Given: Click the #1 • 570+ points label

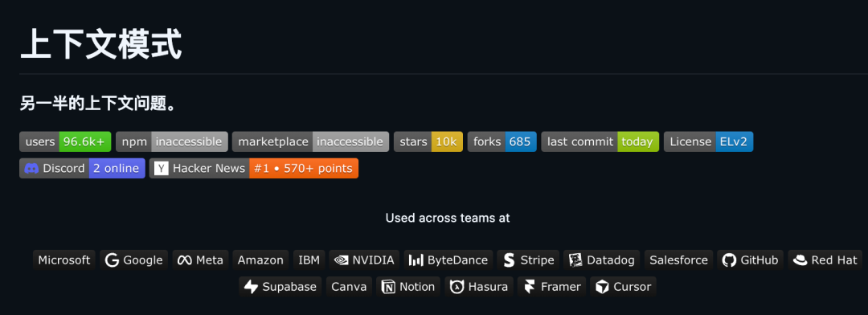Looking at the screenshot, I should pyautogui.click(x=304, y=168).
